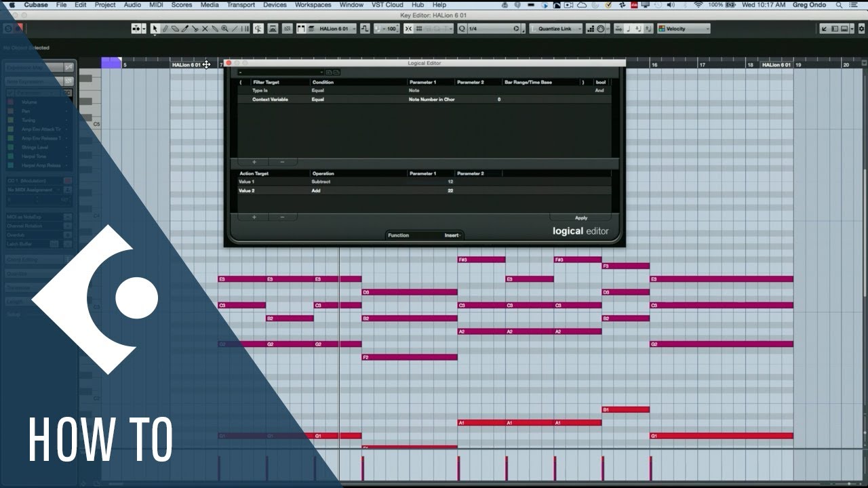Toggle the left zone visibility icon
The width and height of the screenshot is (868, 488).
coord(835,28)
